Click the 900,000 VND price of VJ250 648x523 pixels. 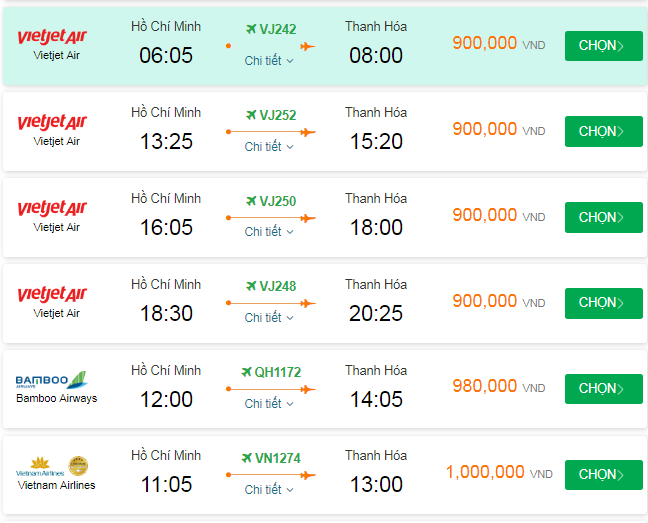pyautogui.click(x=485, y=215)
